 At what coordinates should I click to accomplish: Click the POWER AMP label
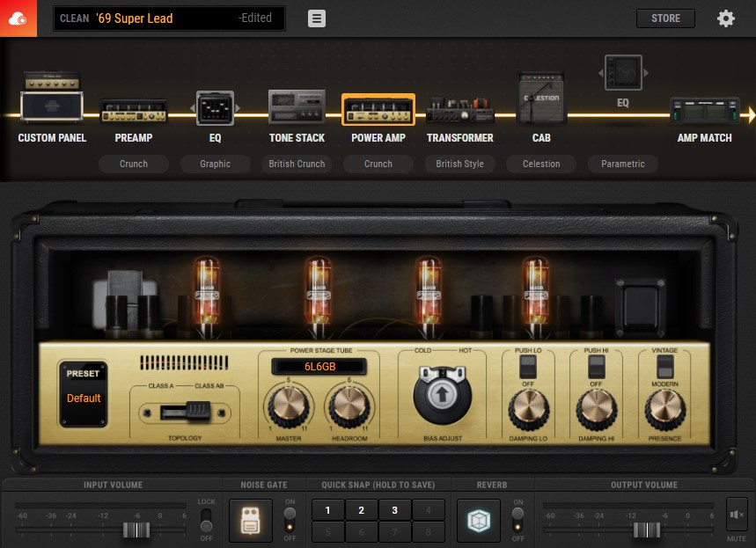378,138
